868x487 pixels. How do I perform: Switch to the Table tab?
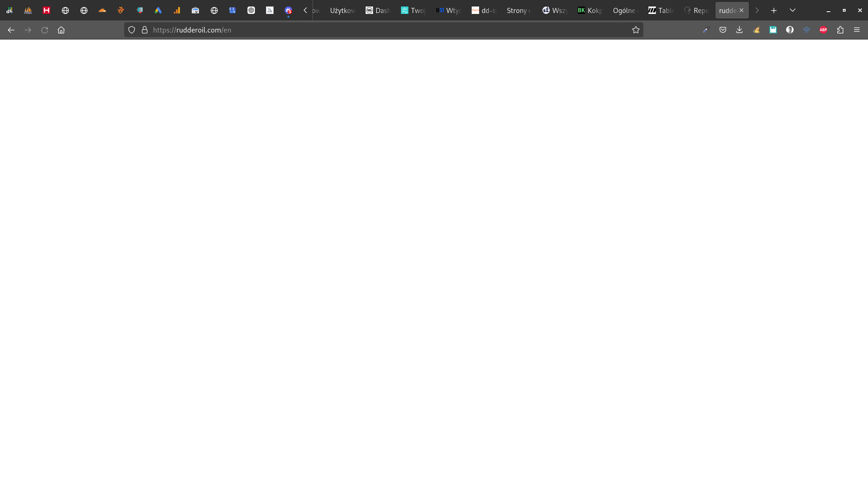[x=661, y=10]
